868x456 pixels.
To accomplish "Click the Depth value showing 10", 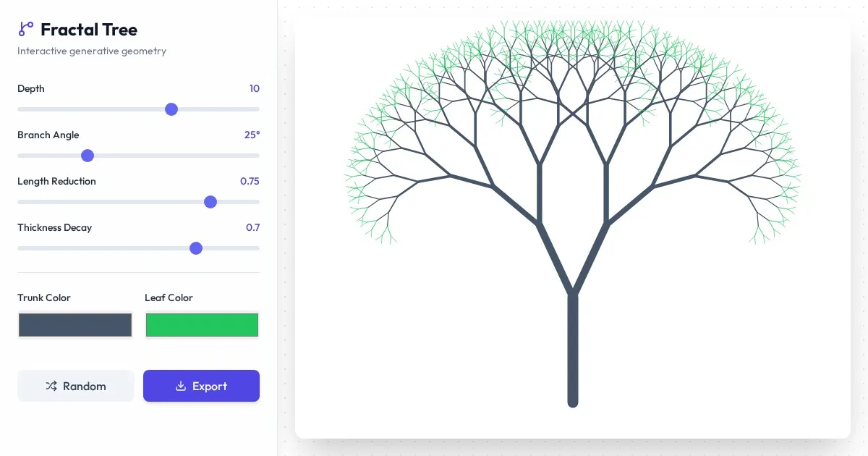I will coord(254,88).
